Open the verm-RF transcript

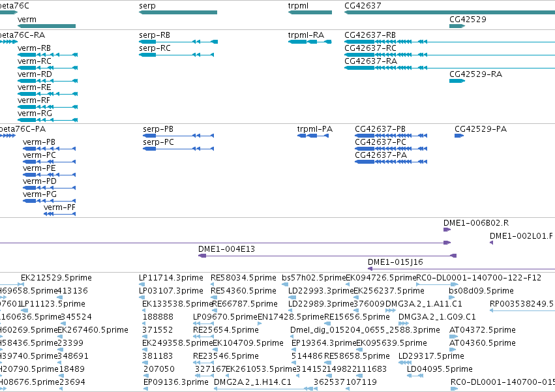[x=48, y=107]
